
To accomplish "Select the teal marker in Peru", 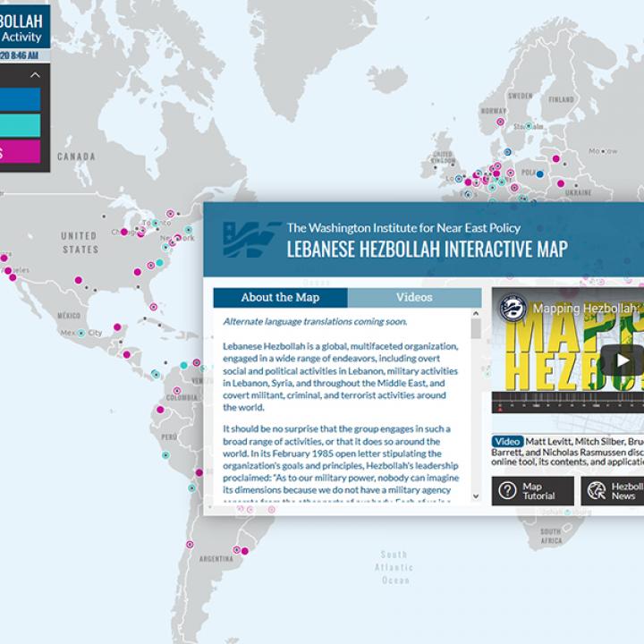I will 165,455.
